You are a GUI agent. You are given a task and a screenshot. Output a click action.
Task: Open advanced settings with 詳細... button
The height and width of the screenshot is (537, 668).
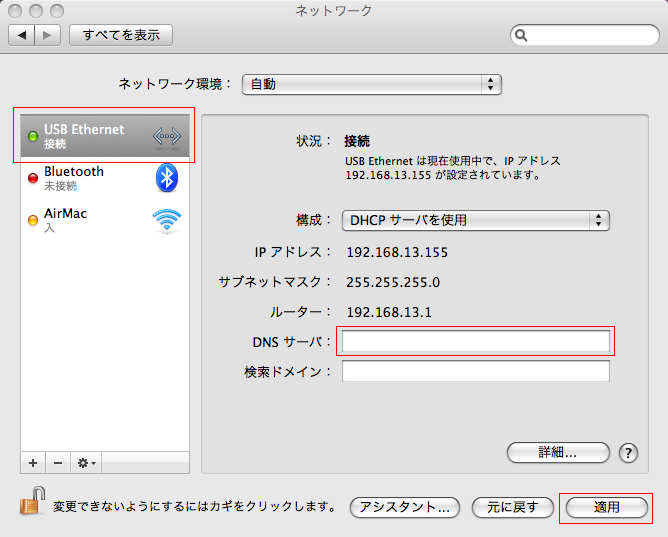tap(558, 452)
